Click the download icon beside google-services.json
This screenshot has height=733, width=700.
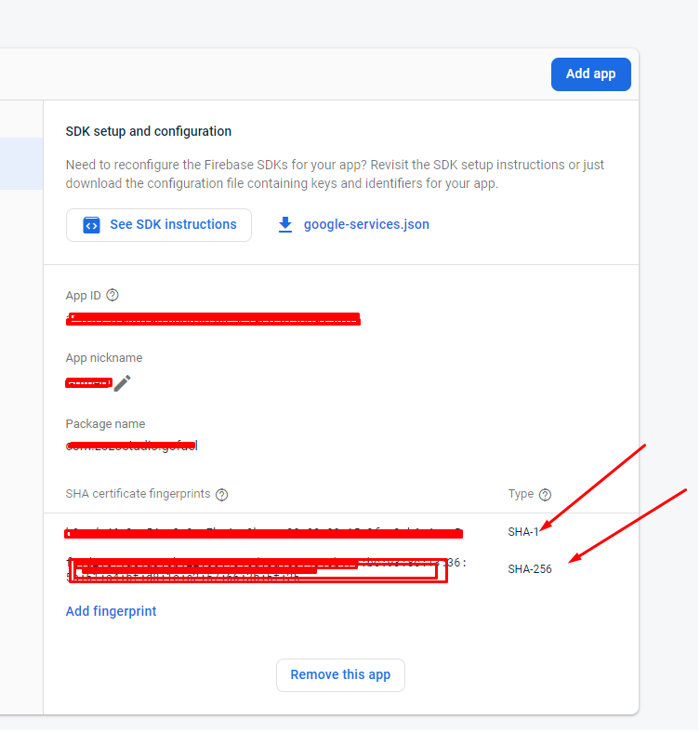[285, 225]
